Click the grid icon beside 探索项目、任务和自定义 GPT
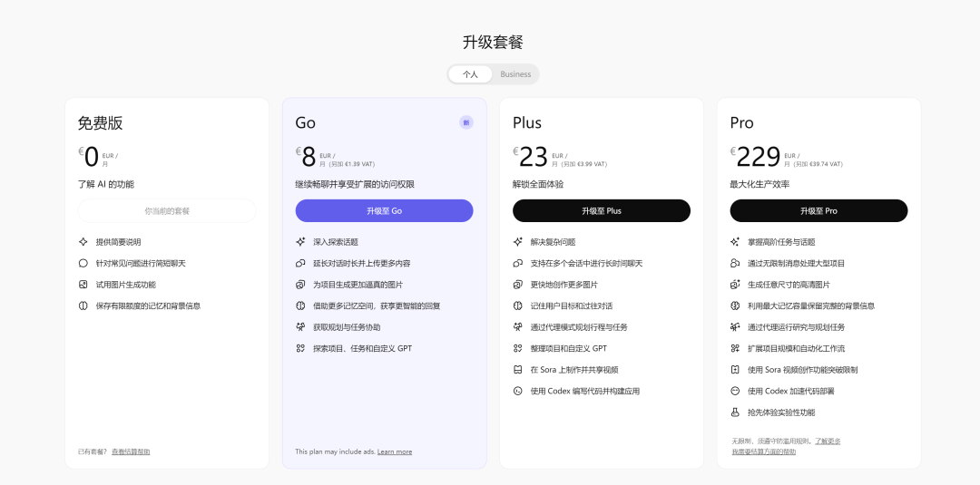 click(x=300, y=348)
